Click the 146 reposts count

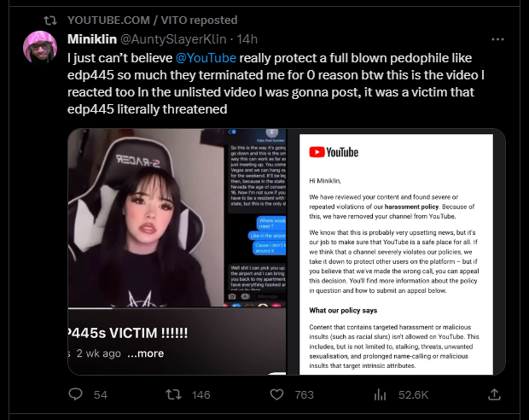point(201,394)
